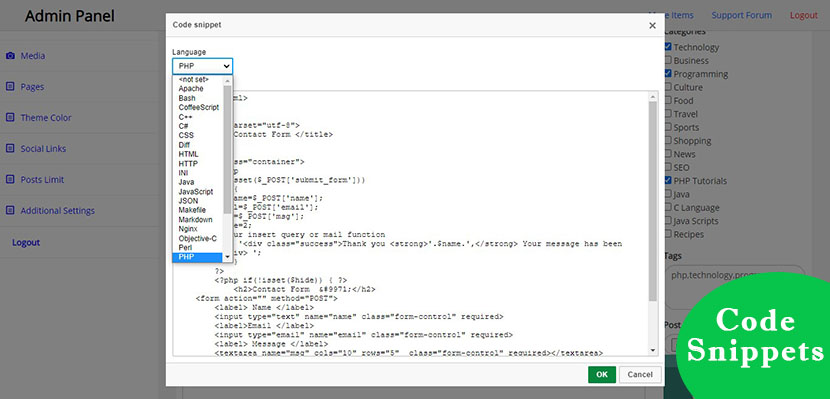Select Objective-C in the language list
Image resolution: width=830 pixels, height=399 pixels.
click(x=198, y=239)
